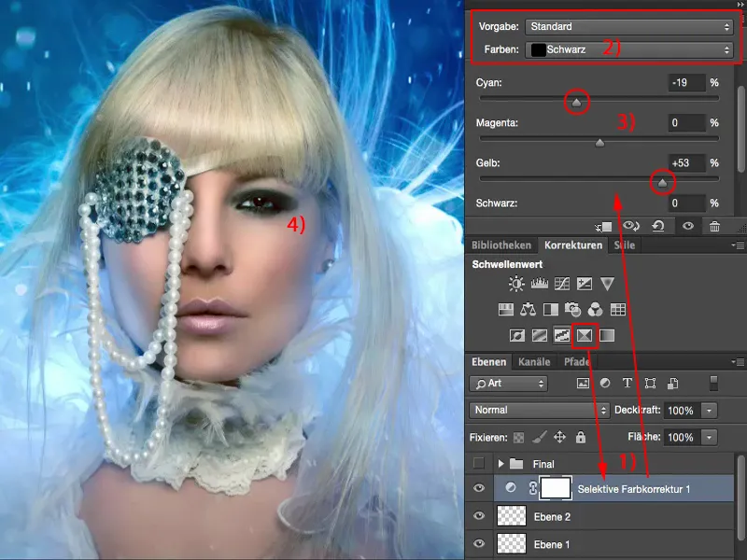Open the Deckkraft opacity arrow
Image resolution: width=747 pixels, height=560 pixels.
click(709, 411)
